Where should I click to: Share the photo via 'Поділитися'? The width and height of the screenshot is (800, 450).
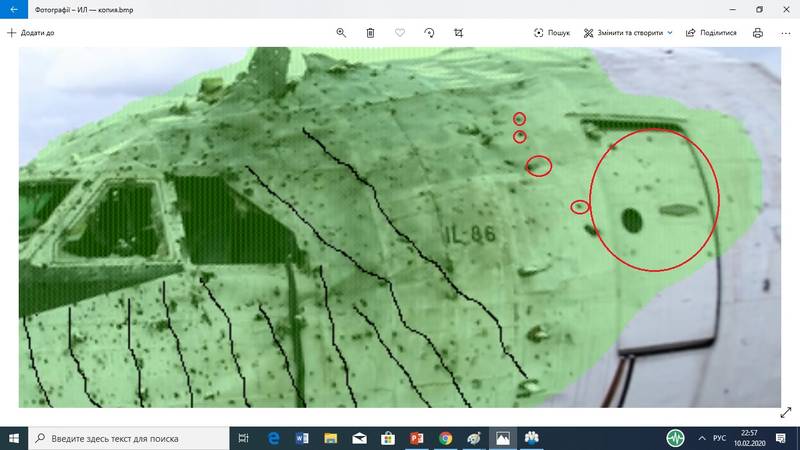(x=711, y=33)
